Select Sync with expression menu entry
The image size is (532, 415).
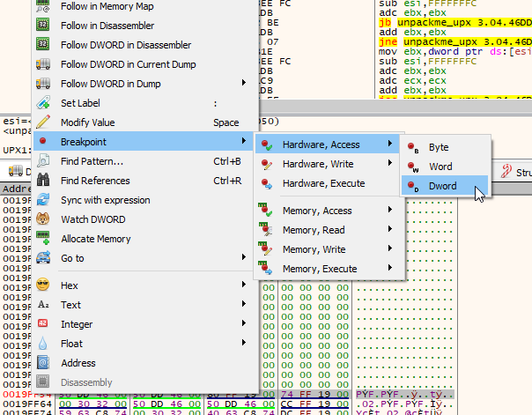[x=144, y=200]
